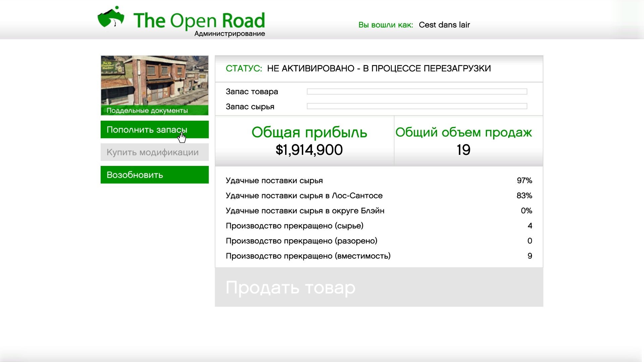Screen dimensions: 644x362
Task: Open the Поддельные документы business thumbnail
Action: (x=154, y=85)
